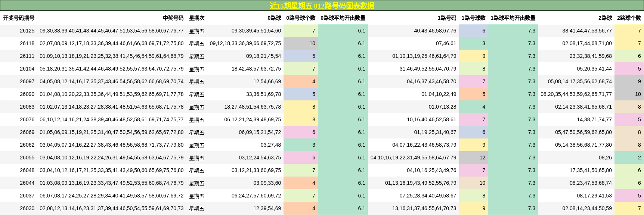Select period number 26083
Screen dimensions: 644x215
click(27, 107)
